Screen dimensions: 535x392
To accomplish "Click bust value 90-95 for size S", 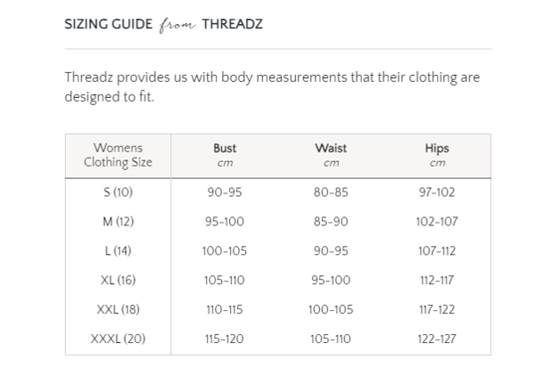I will 225,192.
